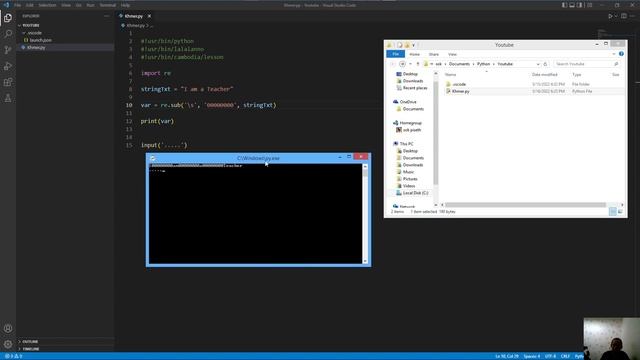Screen dimensions: 640x360
Task: Open address bar history dropdown
Action: [538, 64]
